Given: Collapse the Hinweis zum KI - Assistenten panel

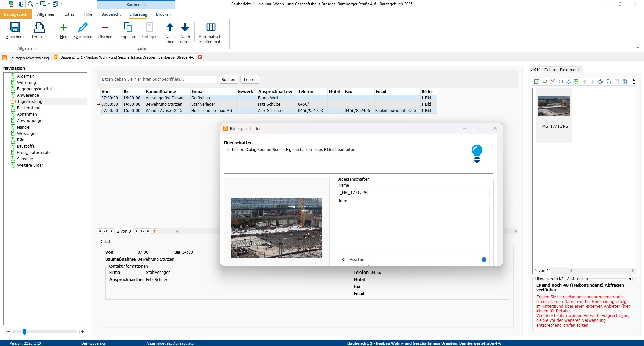Looking at the screenshot, I should (x=630, y=279).
